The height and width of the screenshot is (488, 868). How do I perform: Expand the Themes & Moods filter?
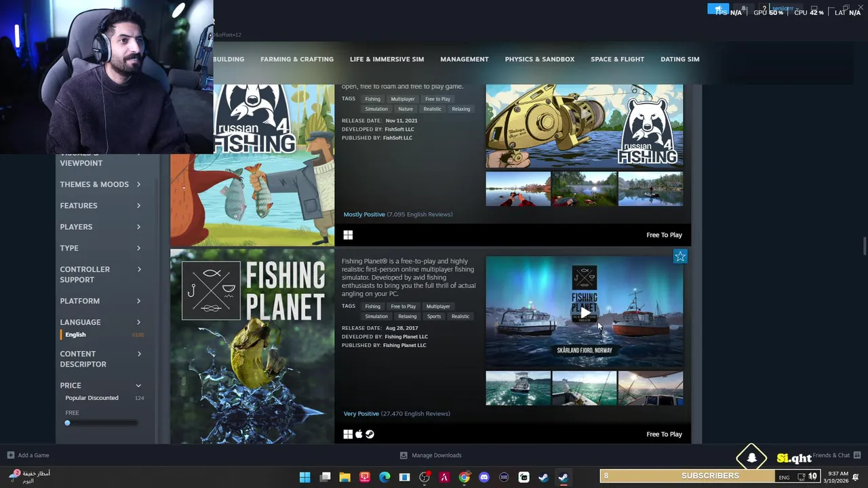point(100,184)
